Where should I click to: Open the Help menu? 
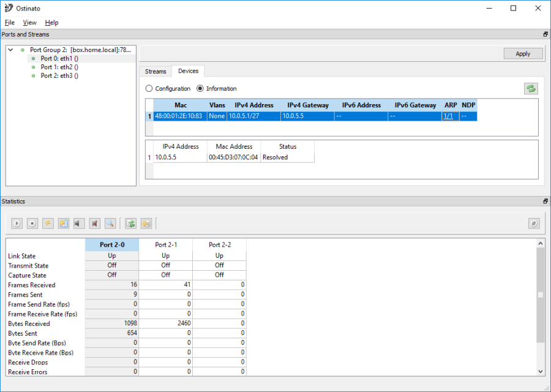click(51, 23)
